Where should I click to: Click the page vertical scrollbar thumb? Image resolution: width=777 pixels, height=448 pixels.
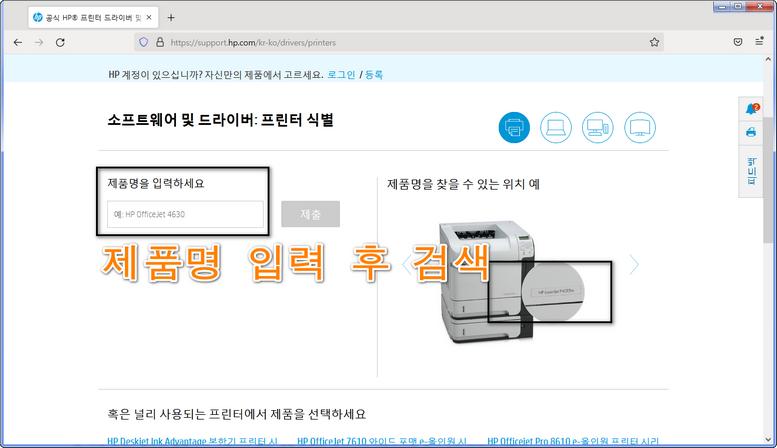point(769,180)
